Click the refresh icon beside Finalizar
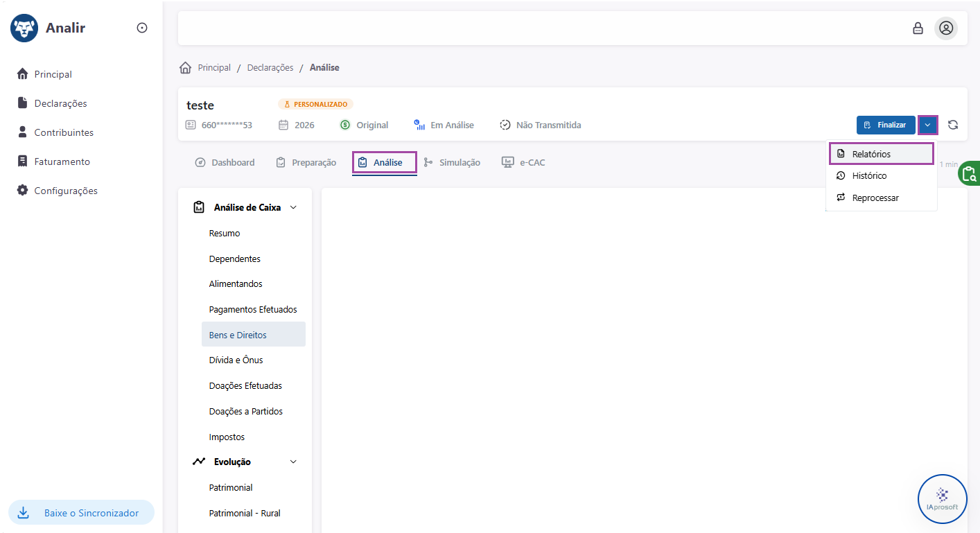This screenshot has height=533, width=980. tap(953, 125)
